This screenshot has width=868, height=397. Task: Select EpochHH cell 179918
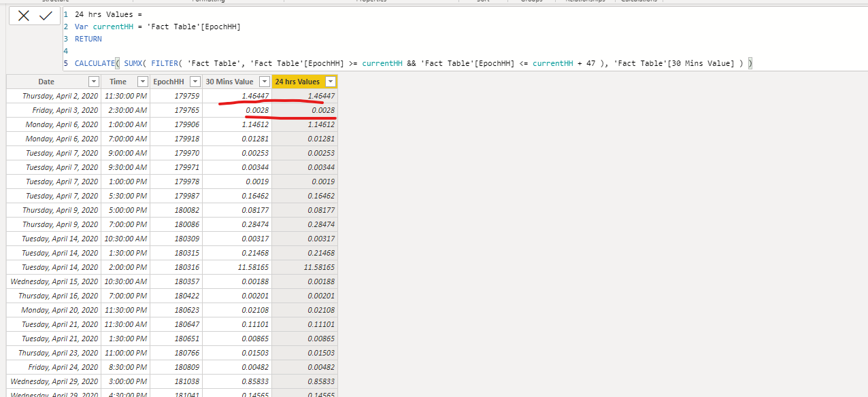pyautogui.click(x=176, y=139)
